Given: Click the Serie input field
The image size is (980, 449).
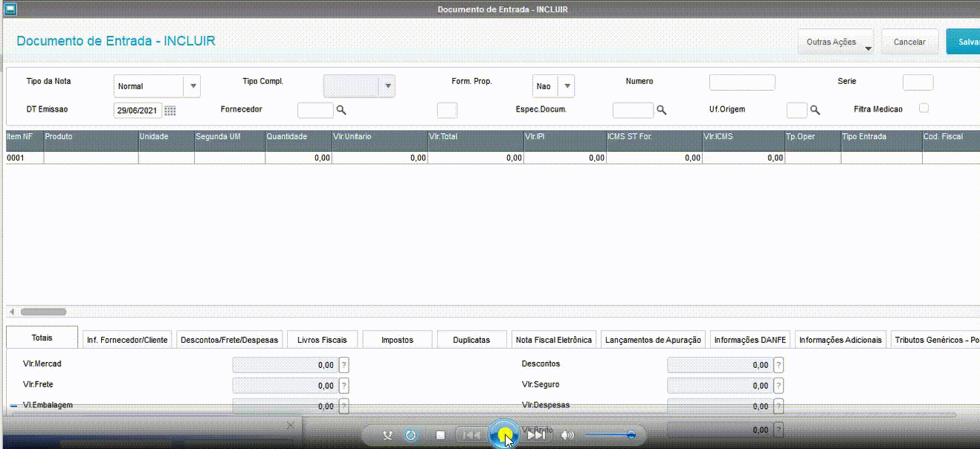Looking at the screenshot, I should click(x=918, y=83).
